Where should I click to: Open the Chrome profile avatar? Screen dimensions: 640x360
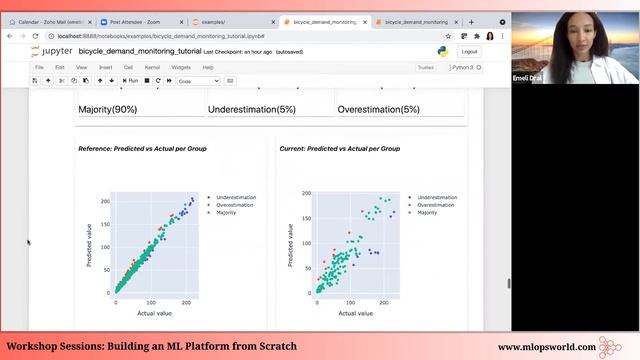[490, 36]
